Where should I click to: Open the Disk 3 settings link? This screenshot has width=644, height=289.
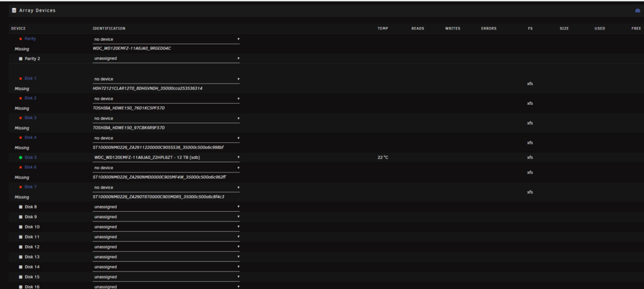click(30, 118)
